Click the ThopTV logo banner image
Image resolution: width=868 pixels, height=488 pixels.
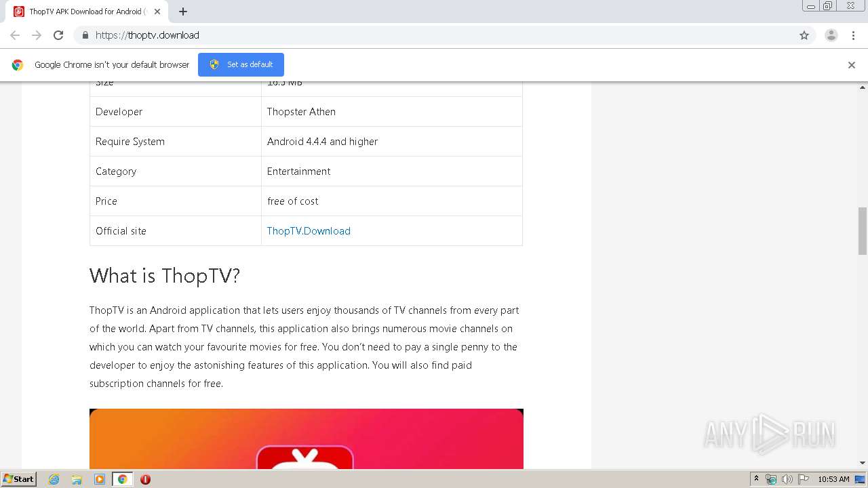pos(307,439)
